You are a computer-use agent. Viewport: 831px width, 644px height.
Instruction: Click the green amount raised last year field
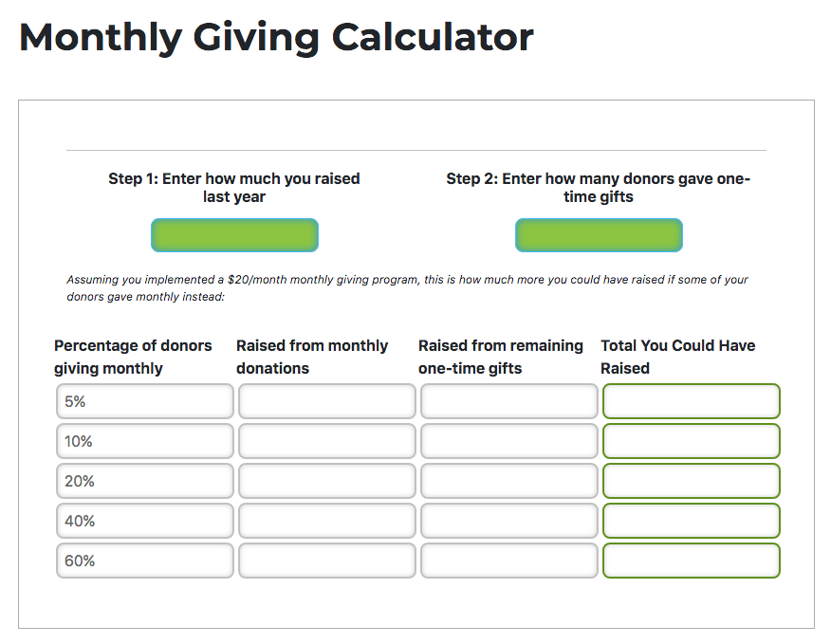234,235
